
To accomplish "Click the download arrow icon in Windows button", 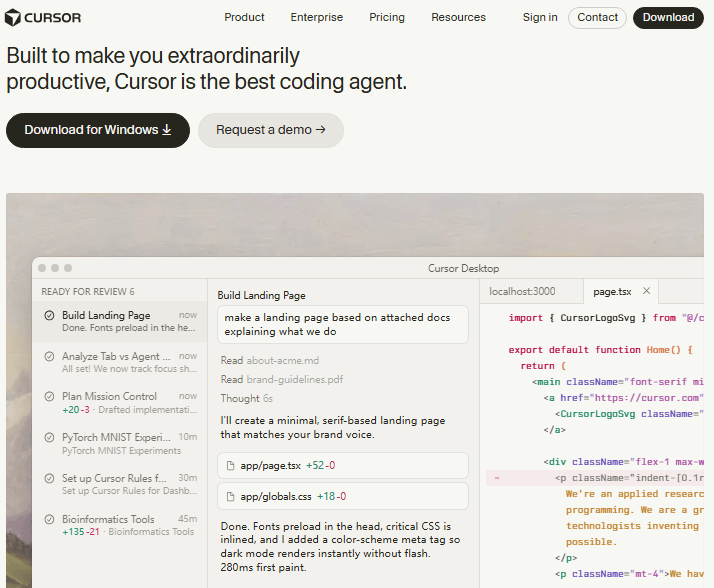I will click(167, 130).
